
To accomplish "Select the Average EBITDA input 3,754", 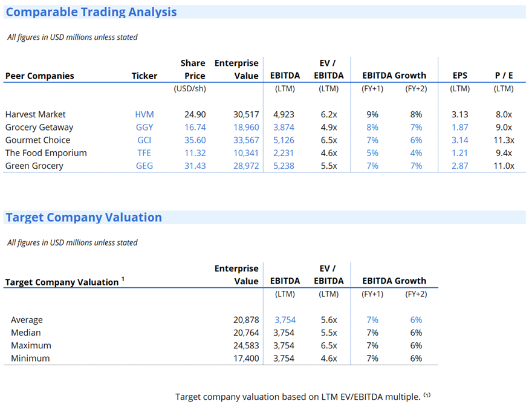I will [x=285, y=320].
